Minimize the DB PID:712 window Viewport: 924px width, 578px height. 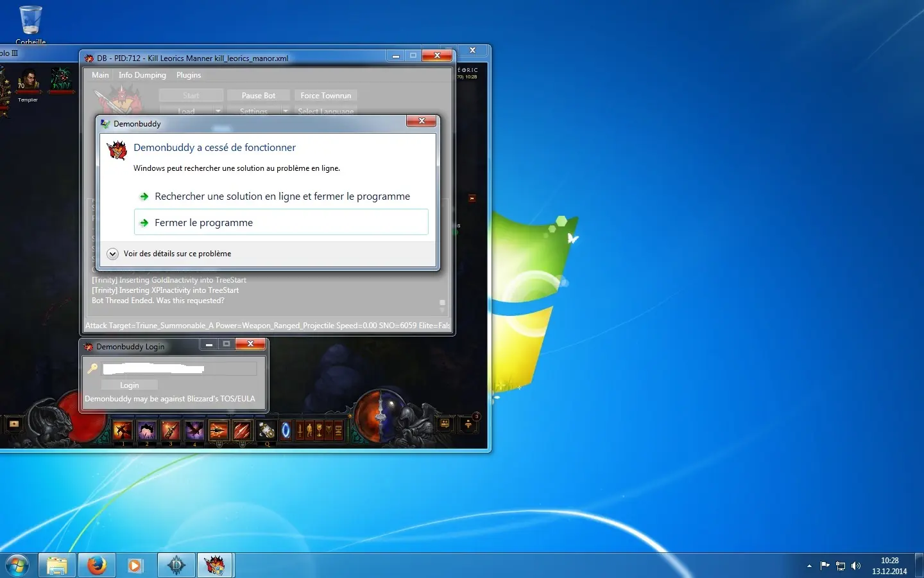click(396, 56)
